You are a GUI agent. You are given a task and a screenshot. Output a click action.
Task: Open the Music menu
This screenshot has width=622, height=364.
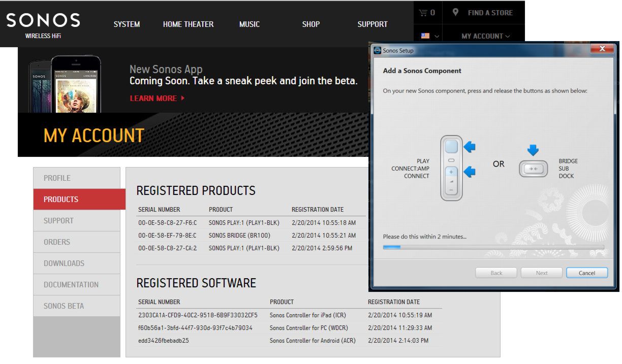click(x=250, y=24)
